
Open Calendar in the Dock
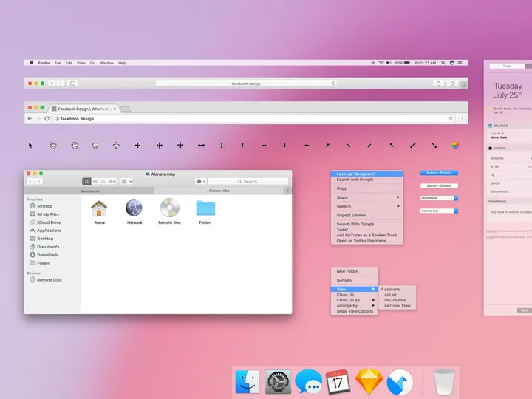click(338, 382)
